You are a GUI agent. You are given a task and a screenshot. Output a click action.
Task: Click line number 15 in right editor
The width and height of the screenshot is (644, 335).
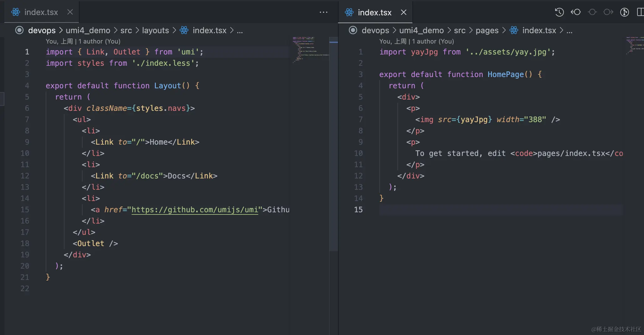358,209
